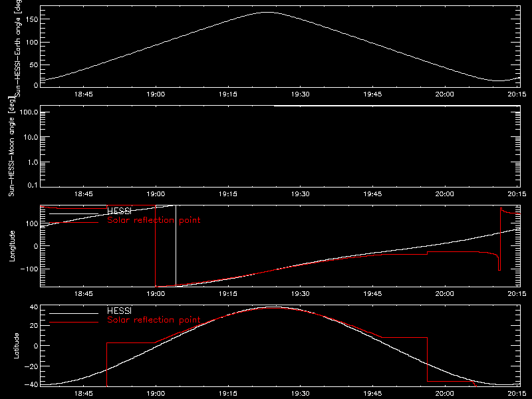
Task: Click 150 tick label on Earth angle axis
Action: tap(32, 19)
